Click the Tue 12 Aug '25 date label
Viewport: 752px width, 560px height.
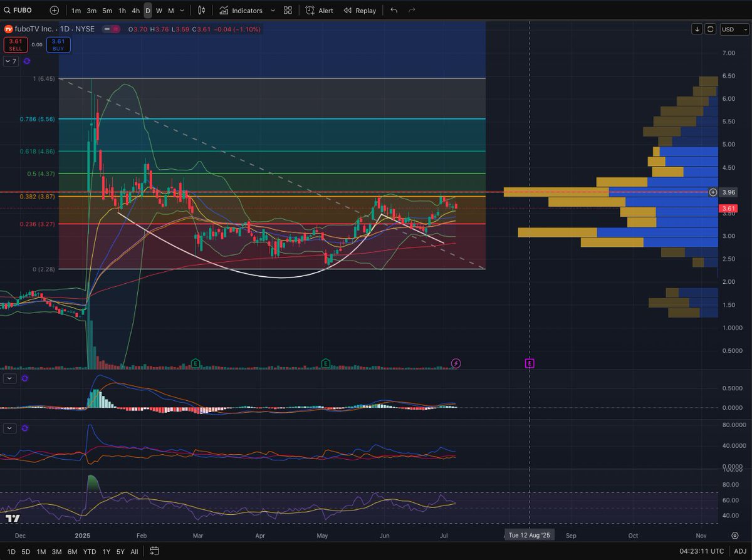pos(530,536)
